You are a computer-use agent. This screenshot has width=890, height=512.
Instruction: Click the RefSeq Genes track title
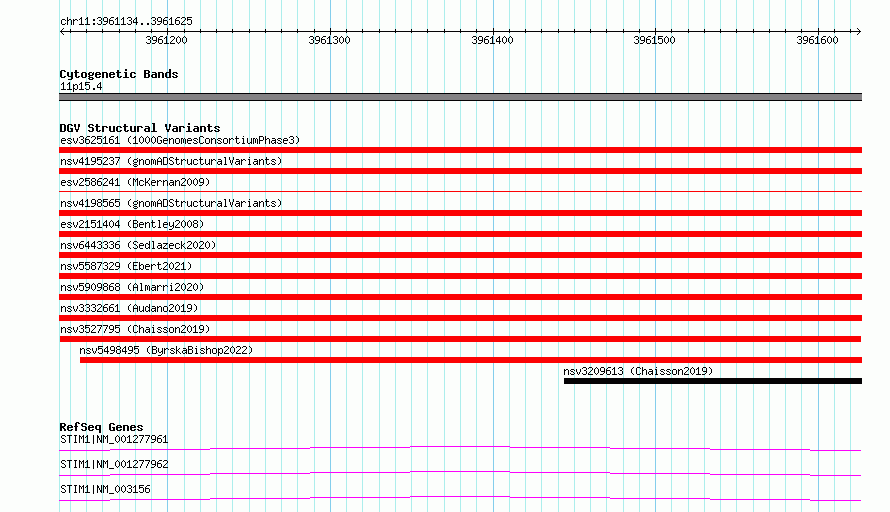(101, 427)
